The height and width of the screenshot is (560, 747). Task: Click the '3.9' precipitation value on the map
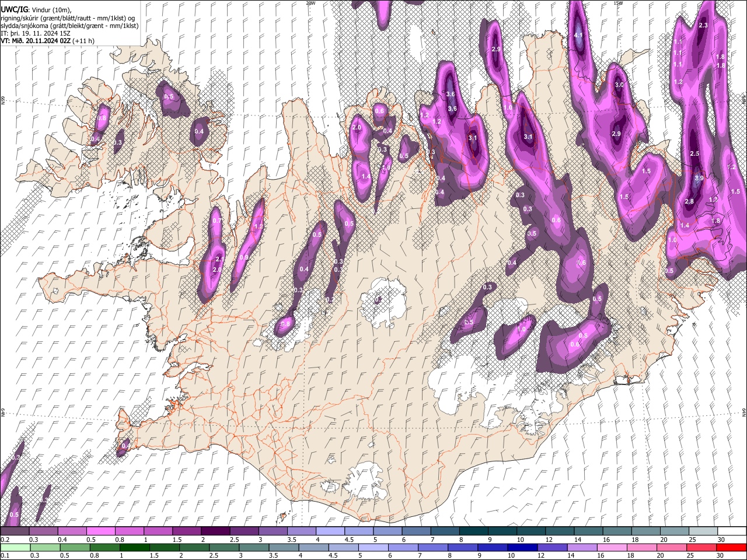(x=699, y=178)
